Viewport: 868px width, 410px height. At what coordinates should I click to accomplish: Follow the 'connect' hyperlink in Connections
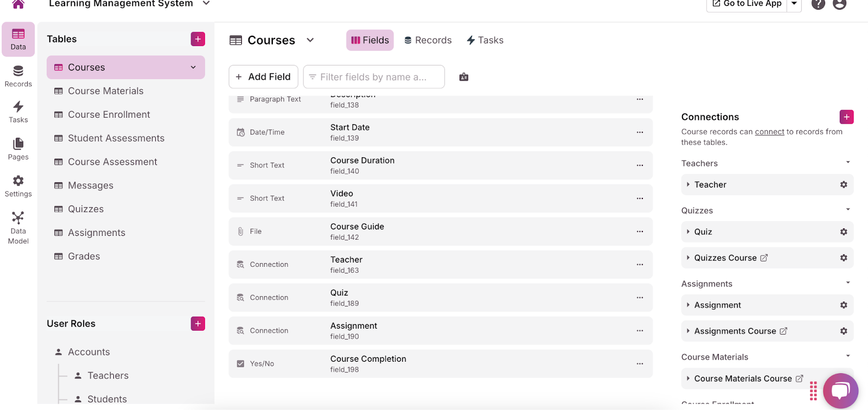click(769, 132)
